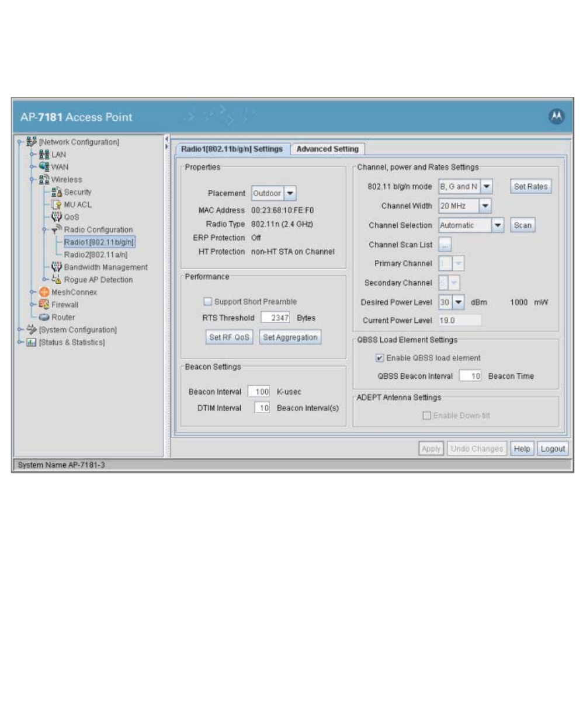Click the Wireless node icon
The image size is (583, 728).
(x=44, y=180)
